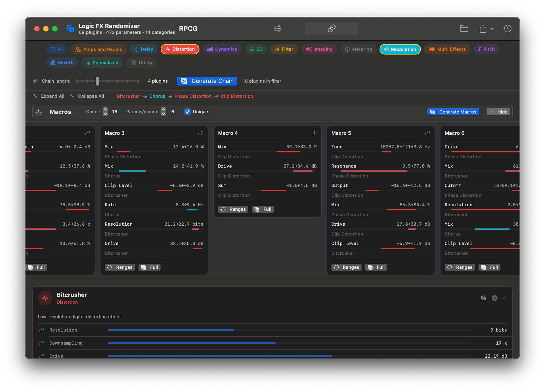This screenshot has height=392, width=545.
Task: Select Amps and Pedals category
Action: 98,49
